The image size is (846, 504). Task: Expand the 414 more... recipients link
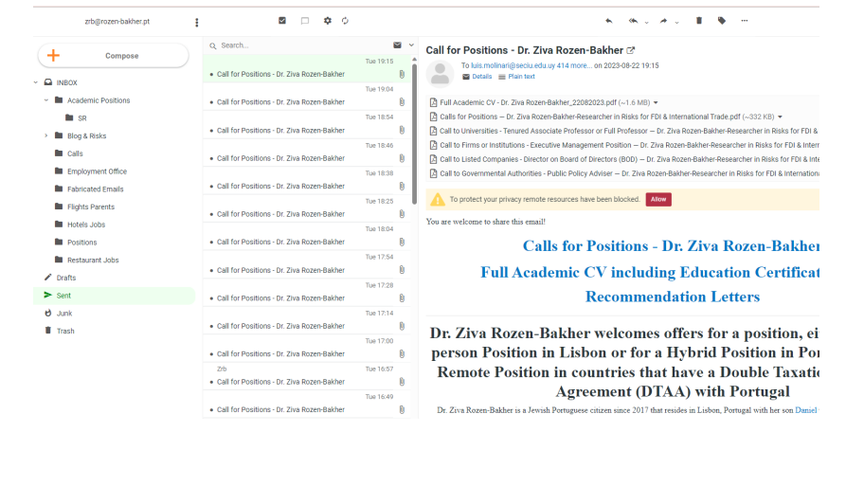[x=575, y=65]
